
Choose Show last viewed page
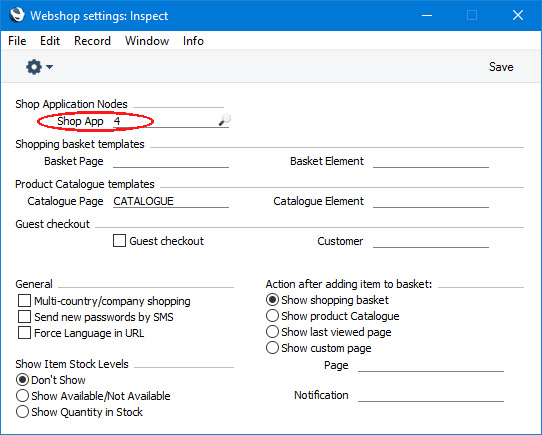tap(272, 332)
